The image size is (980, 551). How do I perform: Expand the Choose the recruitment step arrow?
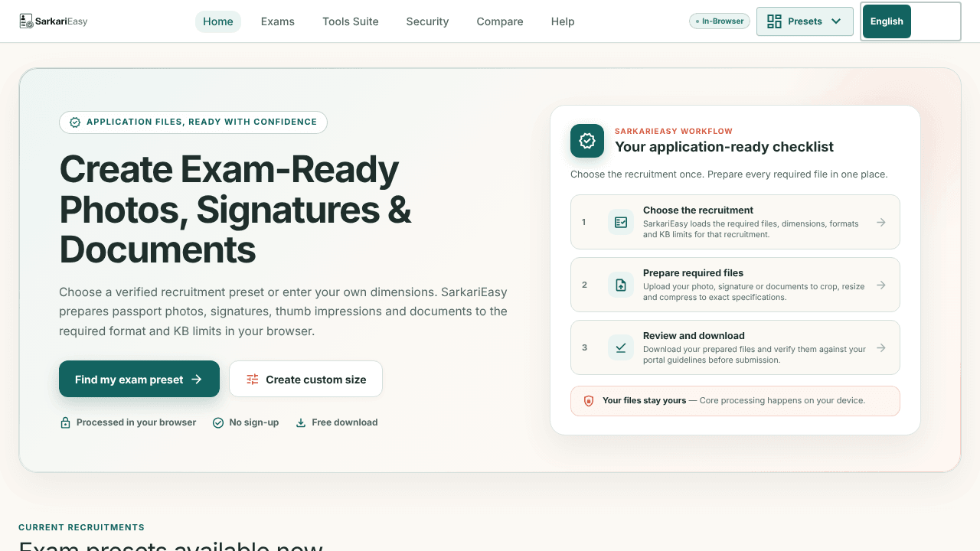[881, 222]
